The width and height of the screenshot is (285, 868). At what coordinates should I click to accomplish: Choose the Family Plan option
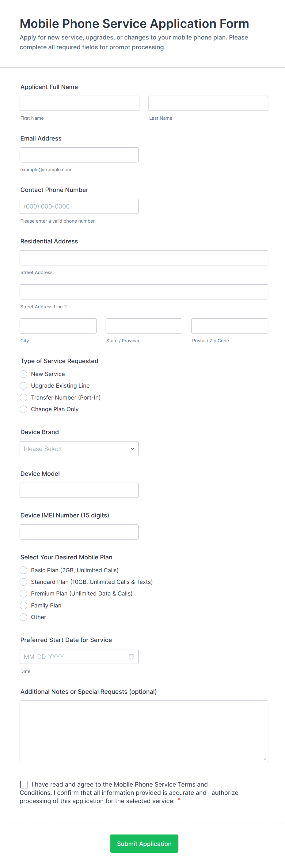[x=23, y=606]
